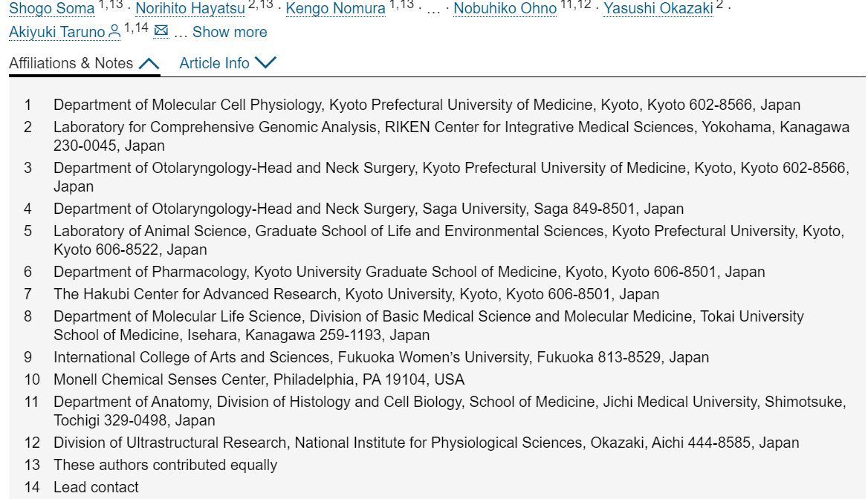This screenshot has height=499, width=868.
Task: Open Nobuhiko Ohno author link
Action: pyautogui.click(x=505, y=8)
